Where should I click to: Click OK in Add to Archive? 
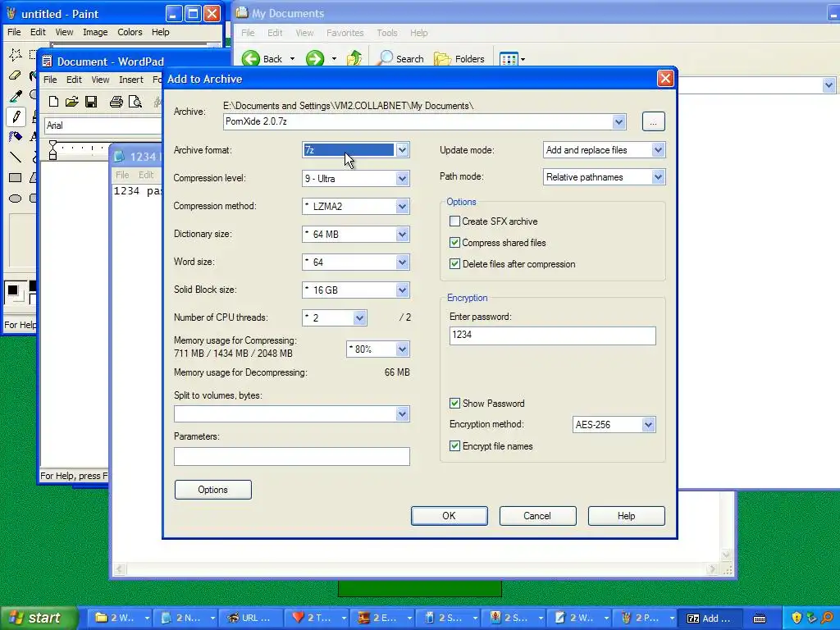pyautogui.click(x=449, y=516)
